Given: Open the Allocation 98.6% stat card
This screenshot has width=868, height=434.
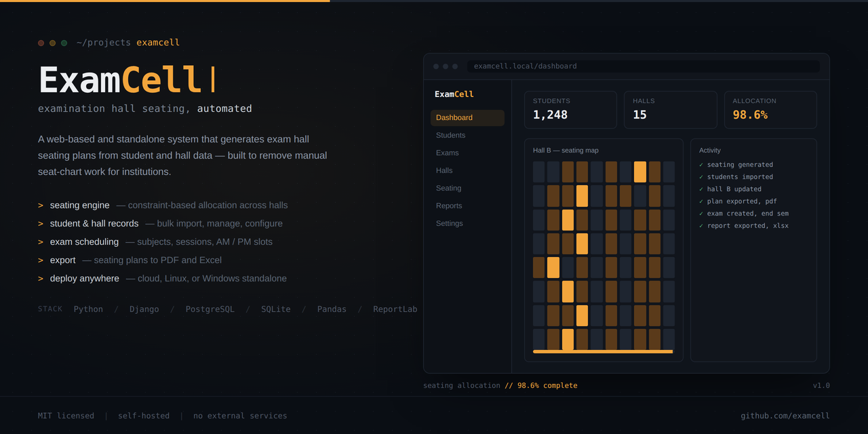Looking at the screenshot, I should click(x=770, y=110).
